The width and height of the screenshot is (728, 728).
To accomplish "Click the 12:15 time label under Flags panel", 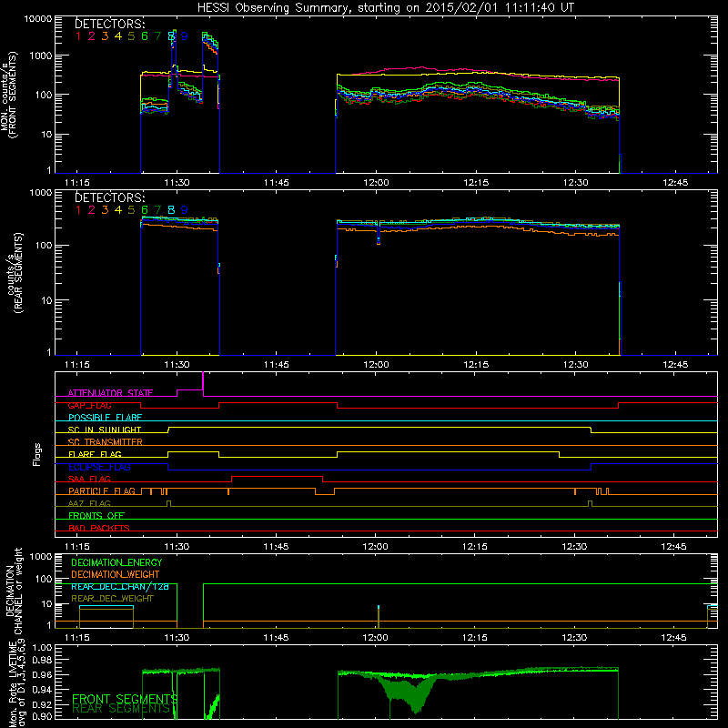I will point(475,547).
